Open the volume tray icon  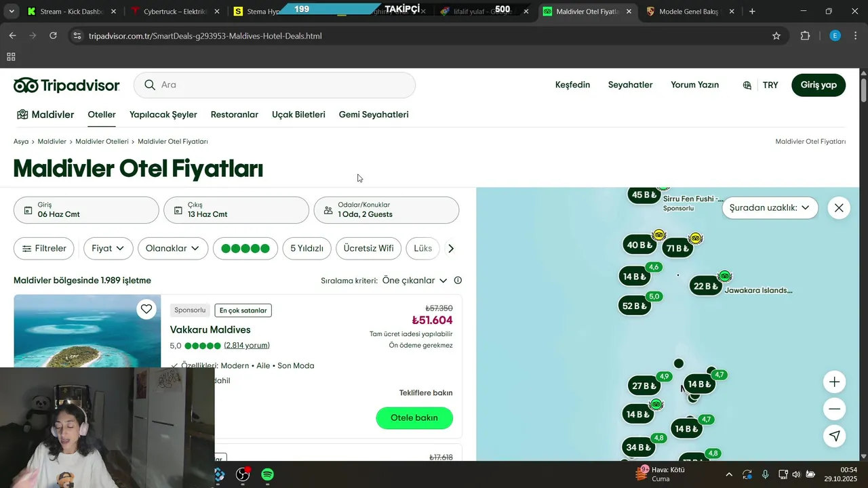coord(796,474)
